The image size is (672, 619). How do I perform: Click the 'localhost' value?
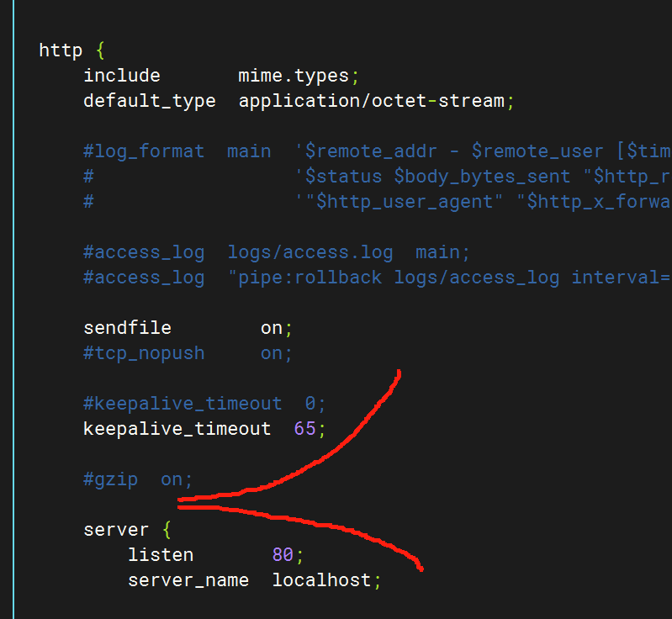(x=321, y=580)
